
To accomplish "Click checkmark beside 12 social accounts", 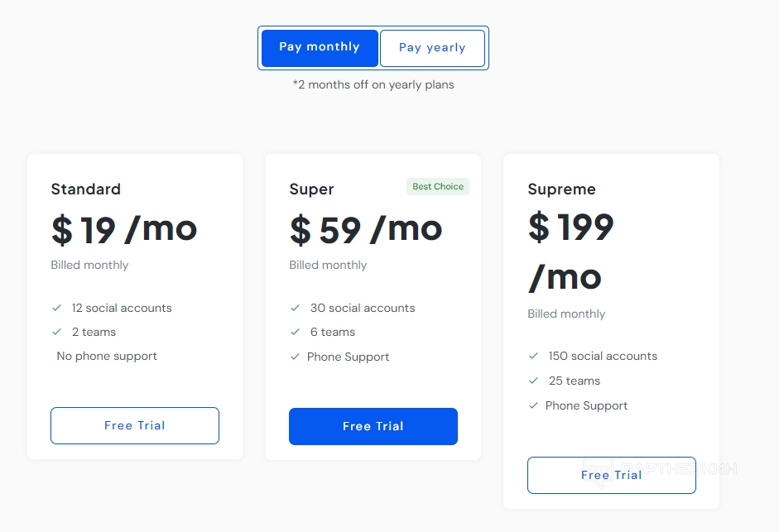I will point(57,308).
